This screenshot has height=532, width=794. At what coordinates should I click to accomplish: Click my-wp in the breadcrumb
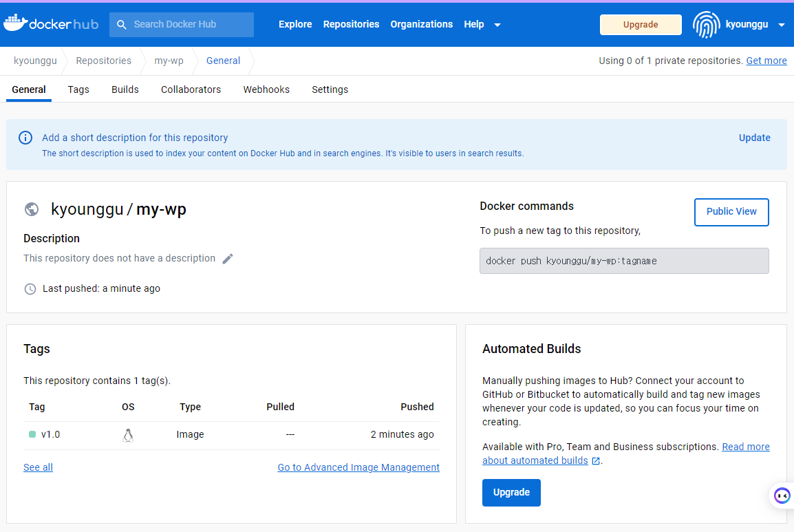point(169,61)
